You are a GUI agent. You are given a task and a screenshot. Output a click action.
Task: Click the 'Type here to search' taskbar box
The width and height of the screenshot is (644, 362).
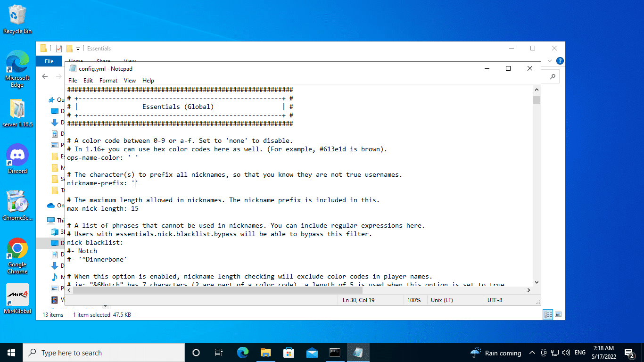104,353
